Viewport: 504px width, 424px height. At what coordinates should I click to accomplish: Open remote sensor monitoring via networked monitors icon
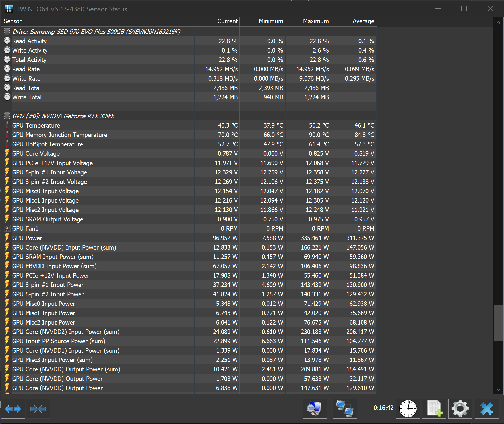(345, 409)
